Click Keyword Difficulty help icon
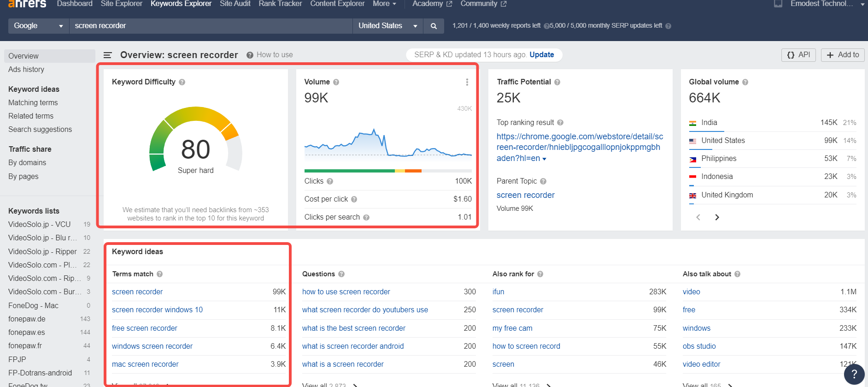868x387 pixels. click(x=182, y=82)
